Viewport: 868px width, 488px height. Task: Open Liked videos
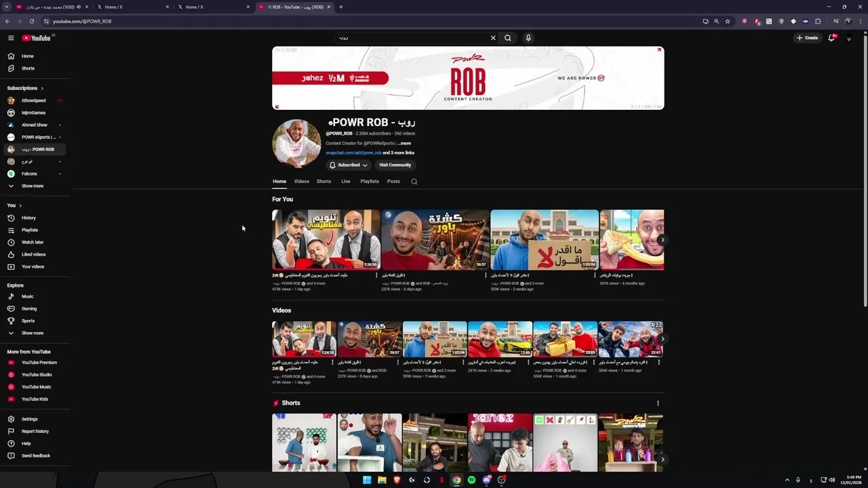pyautogui.click(x=35, y=254)
